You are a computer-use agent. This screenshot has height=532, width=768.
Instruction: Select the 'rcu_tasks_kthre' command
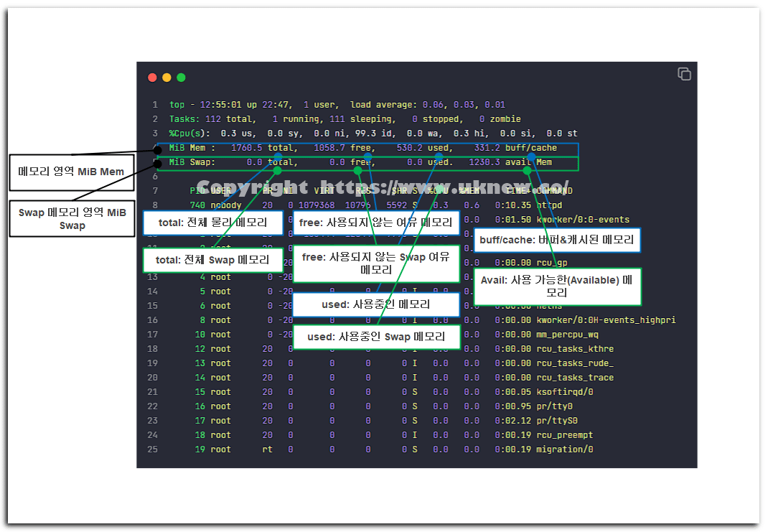[575, 349]
